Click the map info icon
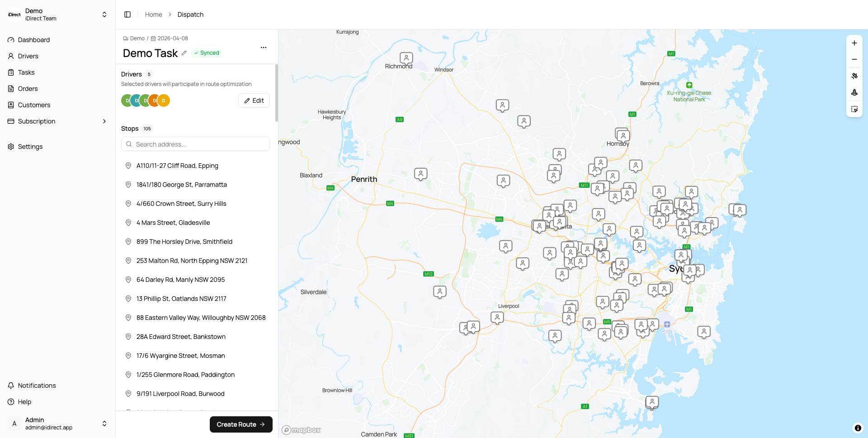 [x=858, y=428]
